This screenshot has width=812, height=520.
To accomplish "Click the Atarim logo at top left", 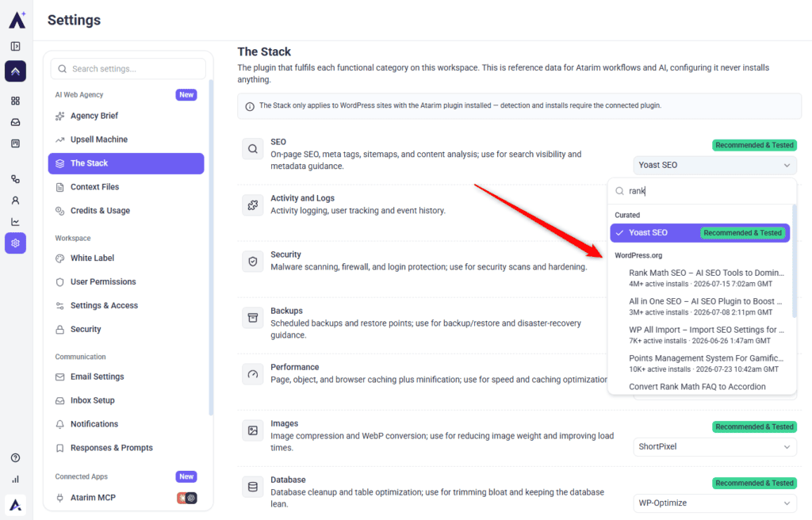I will (17, 20).
